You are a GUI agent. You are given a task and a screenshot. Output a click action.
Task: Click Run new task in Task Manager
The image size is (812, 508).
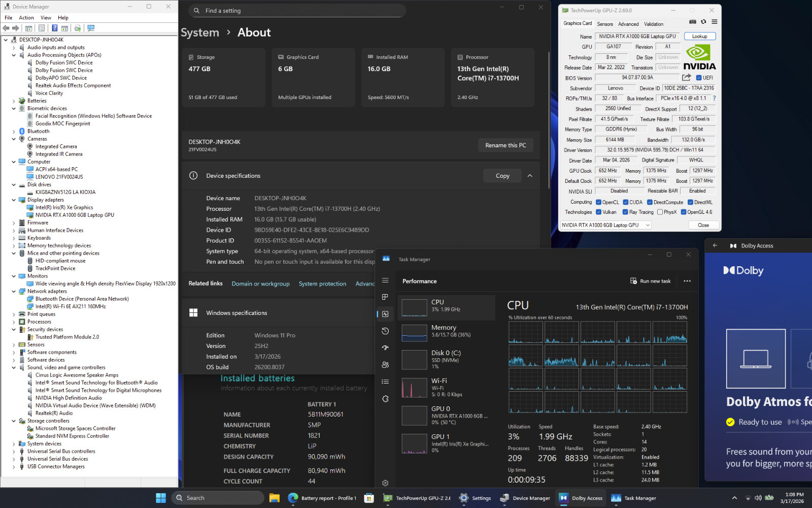tap(651, 281)
